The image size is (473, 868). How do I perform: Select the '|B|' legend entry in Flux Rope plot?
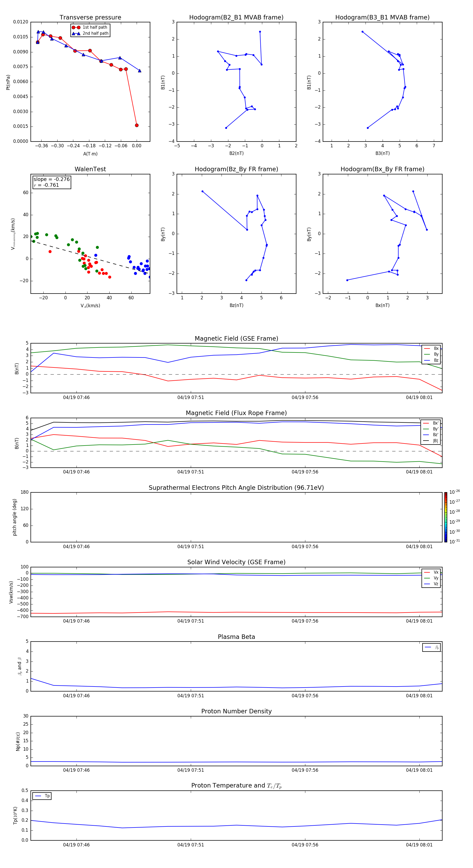pyautogui.click(x=431, y=441)
